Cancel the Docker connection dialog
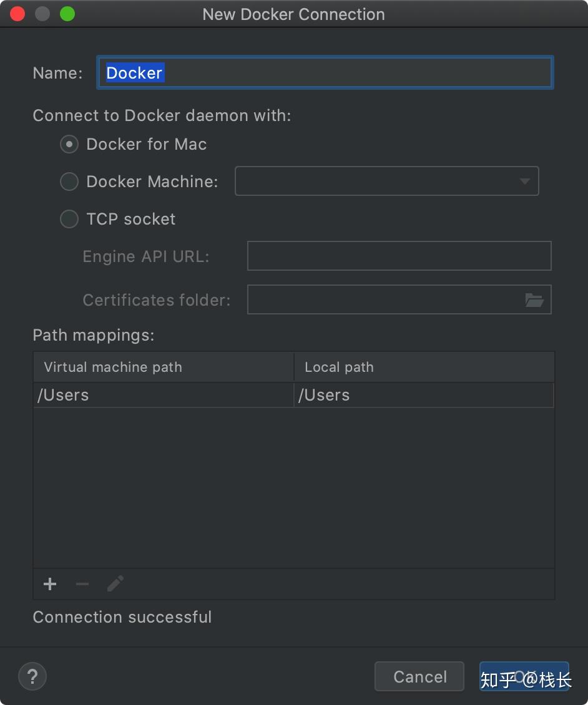Screen dimensions: 588x705 [x=419, y=676]
